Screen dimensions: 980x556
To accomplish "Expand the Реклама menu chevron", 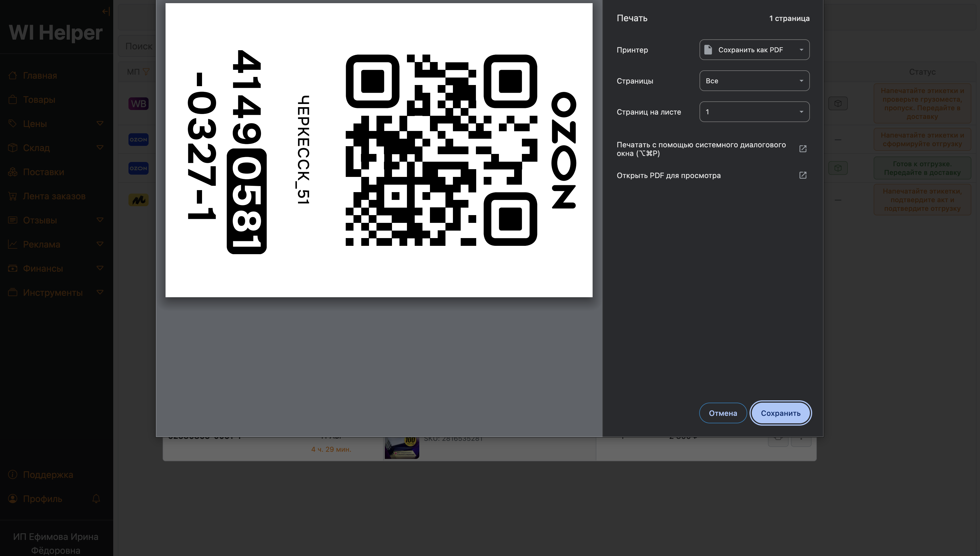I will (x=100, y=244).
